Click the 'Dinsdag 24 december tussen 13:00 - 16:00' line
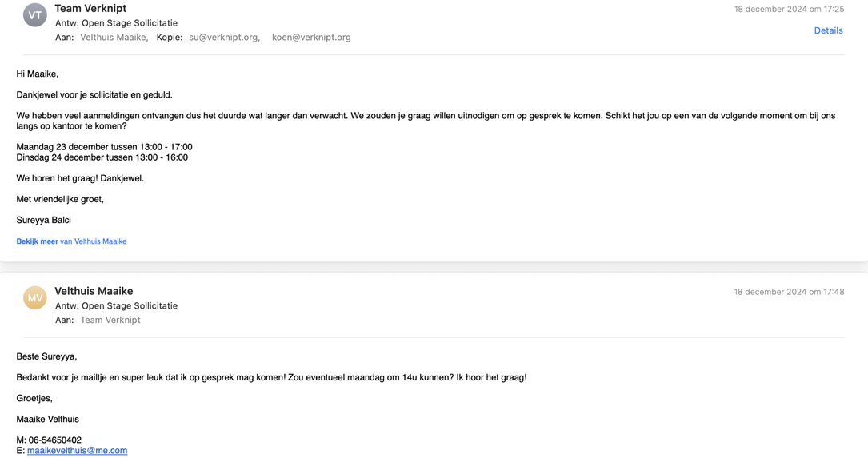The height and width of the screenshot is (458, 868). [x=102, y=157]
